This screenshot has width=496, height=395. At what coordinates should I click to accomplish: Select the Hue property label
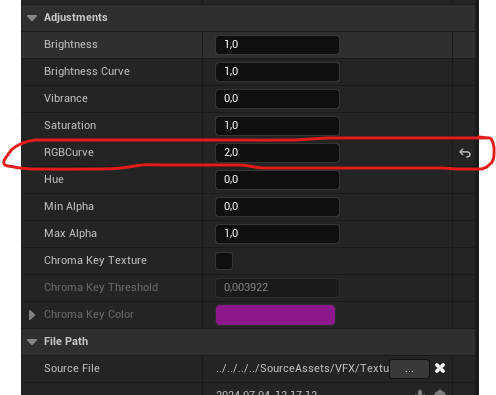click(x=54, y=179)
